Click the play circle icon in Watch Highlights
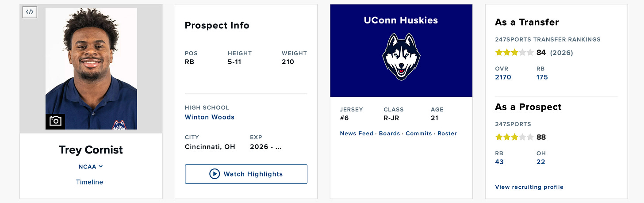 215,174
